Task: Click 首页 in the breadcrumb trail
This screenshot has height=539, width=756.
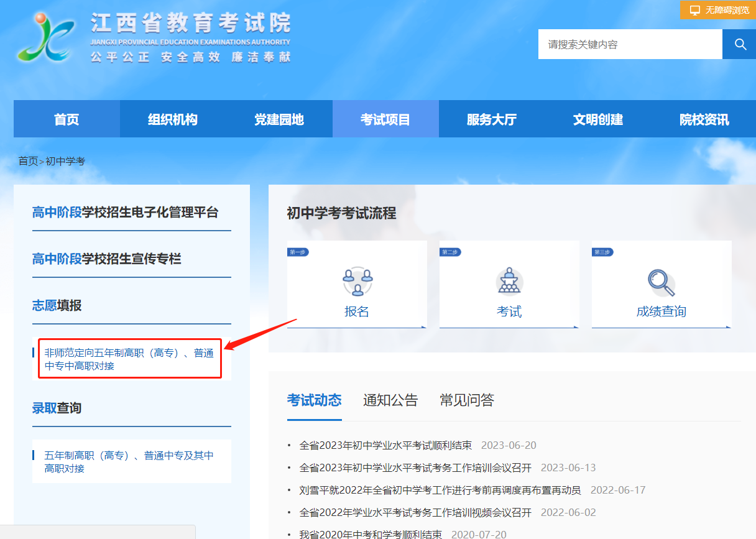Action: click(27, 160)
